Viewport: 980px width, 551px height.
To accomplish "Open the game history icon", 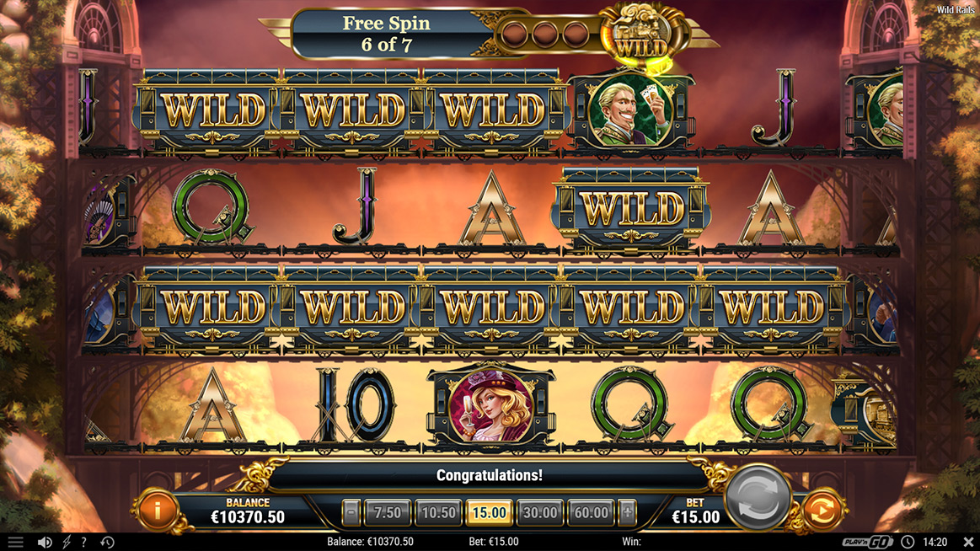I will pyautogui.click(x=108, y=543).
